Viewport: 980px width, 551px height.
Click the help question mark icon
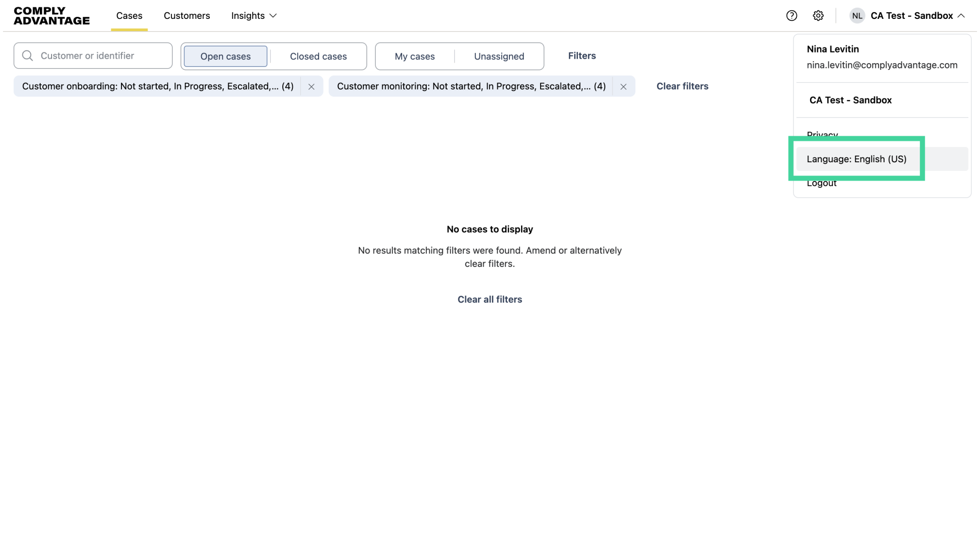coord(791,16)
